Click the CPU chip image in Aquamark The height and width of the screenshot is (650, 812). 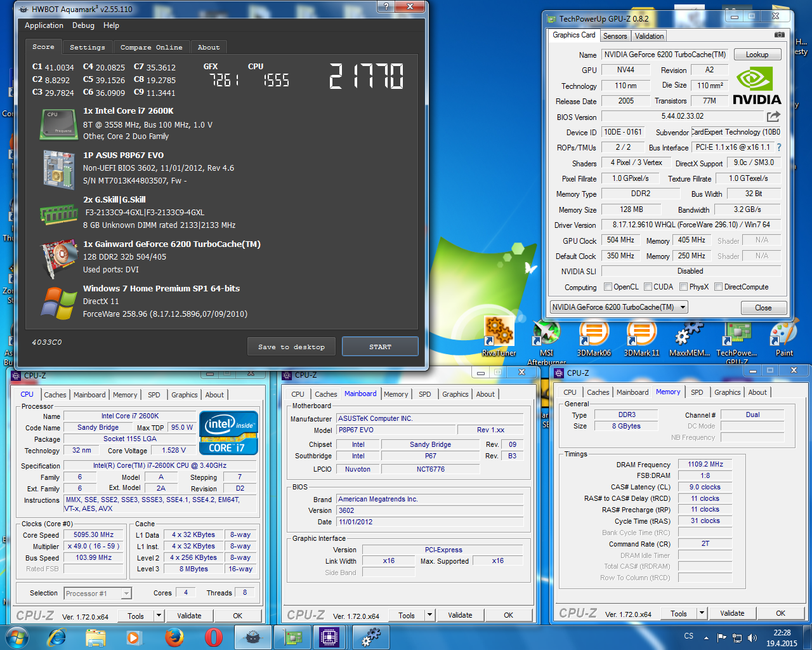click(59, 124)
